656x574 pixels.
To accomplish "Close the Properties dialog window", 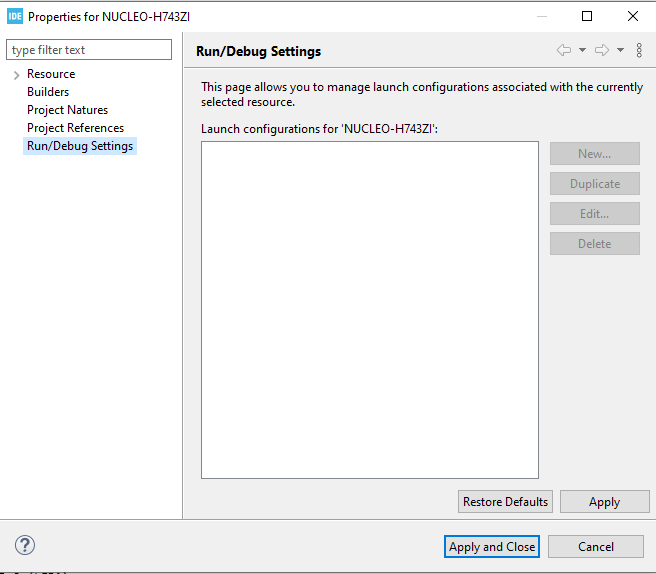I will [633, 16].
